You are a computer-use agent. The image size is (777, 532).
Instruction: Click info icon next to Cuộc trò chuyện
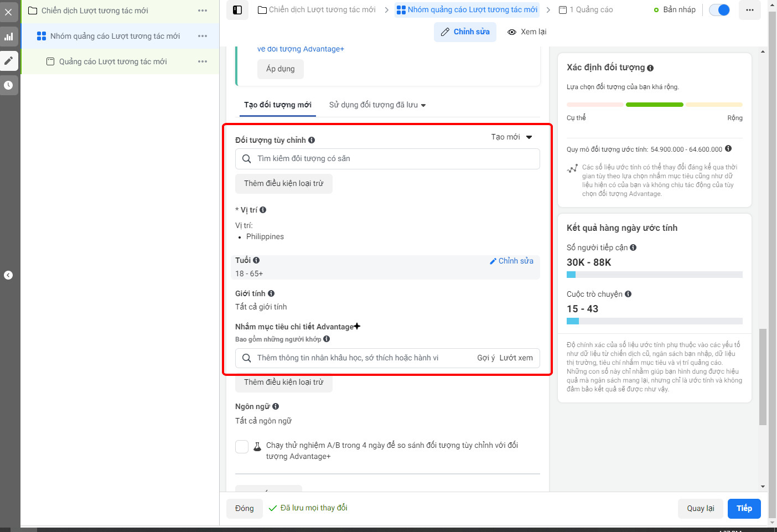[628, 294]
